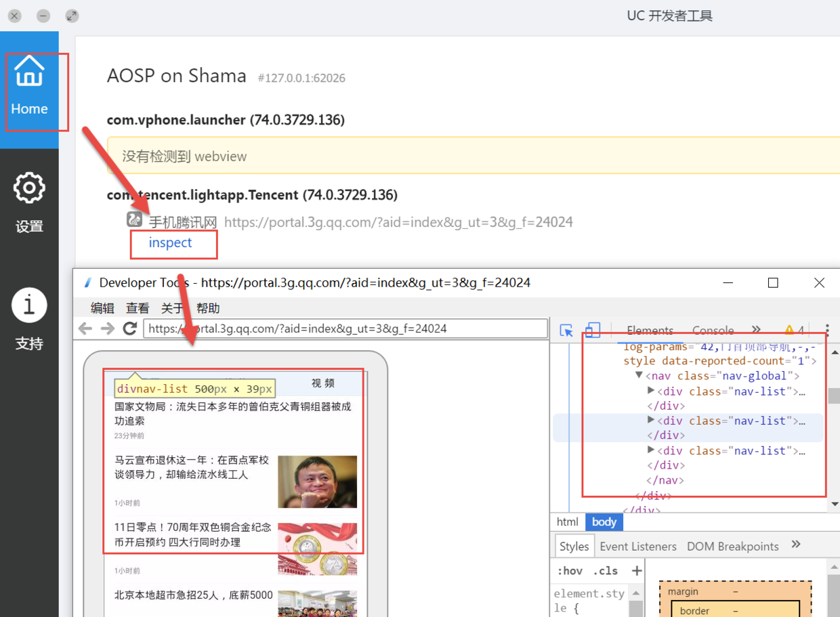Click the Home icon in sidebar
This screenshot has height=617, width=840.
coord(29,72)
